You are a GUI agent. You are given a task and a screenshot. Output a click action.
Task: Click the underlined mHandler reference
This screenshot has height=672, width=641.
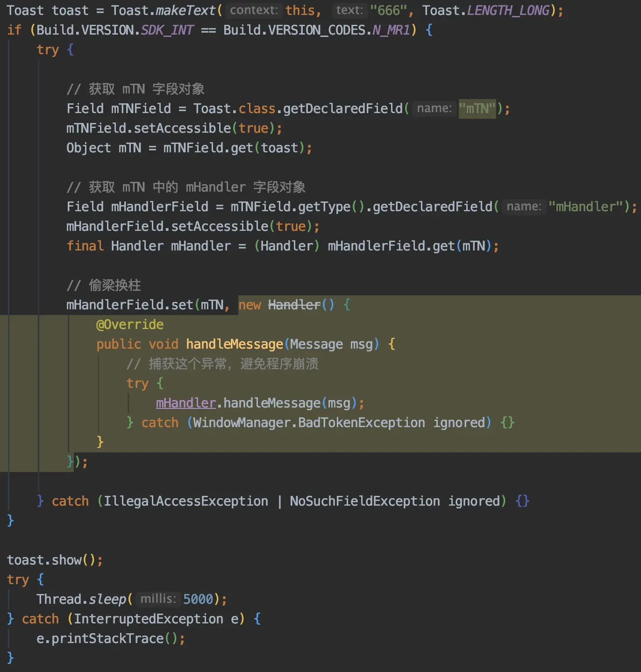click(x=186, y=403)
